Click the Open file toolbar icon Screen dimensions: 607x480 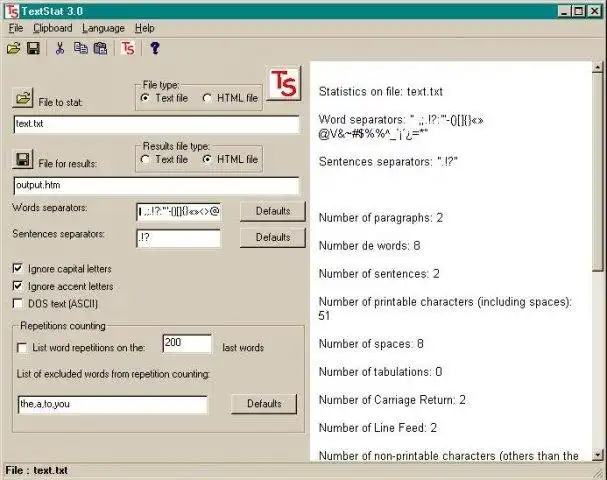14,48
